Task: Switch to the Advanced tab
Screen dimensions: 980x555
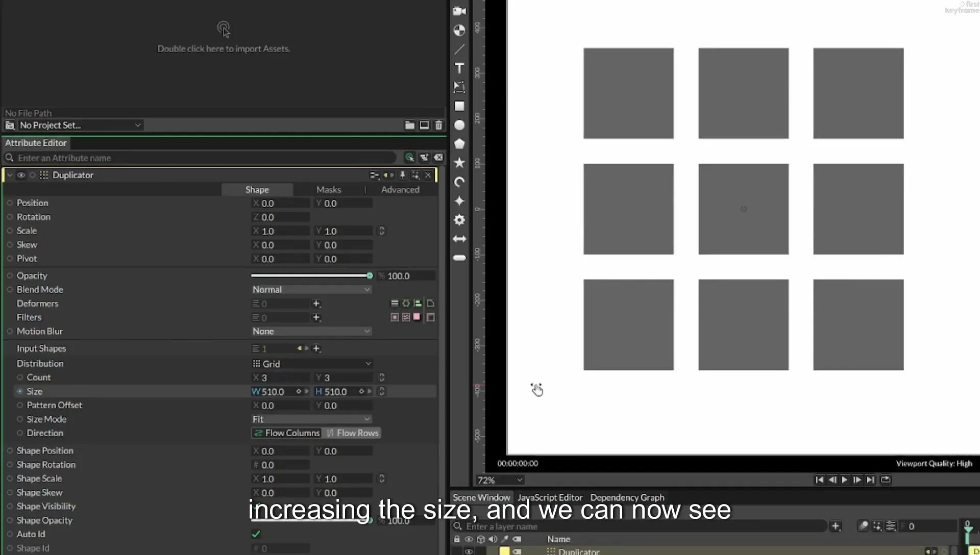Action: (x=400, y=189)
